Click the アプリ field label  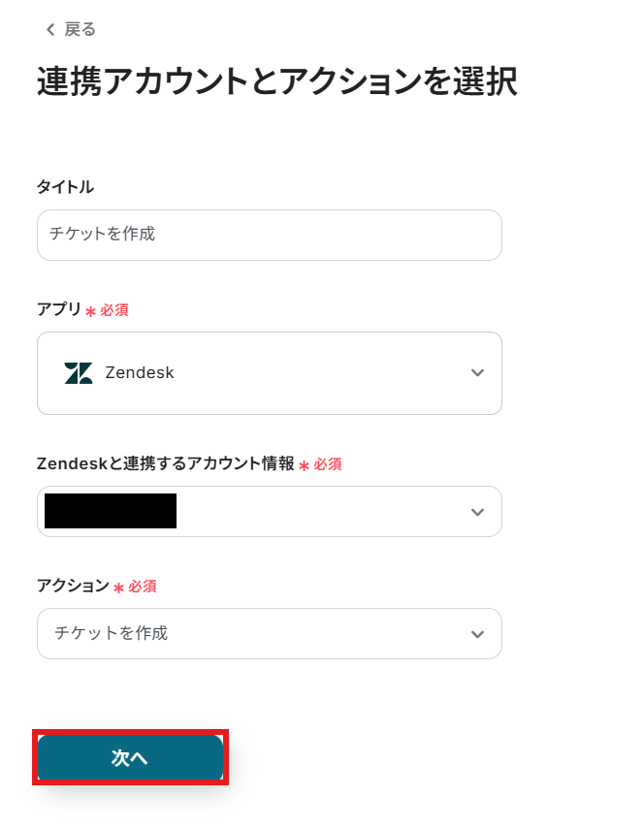[59, 309]
